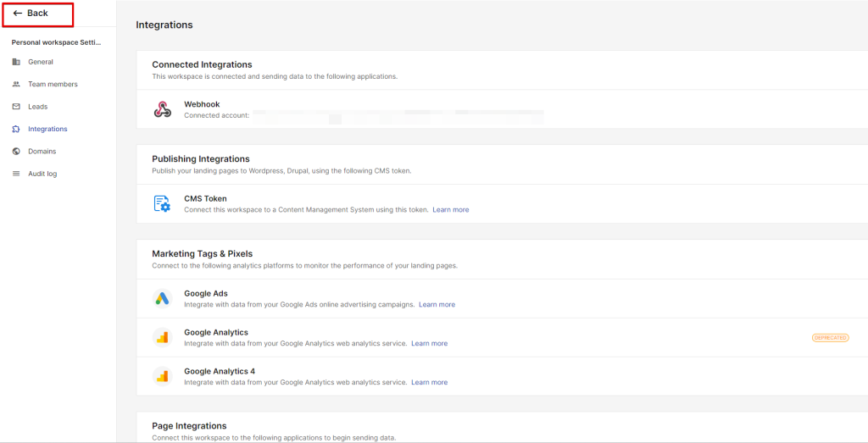Go to Audit log section
The image size is (868, 443).
(42, 174)
